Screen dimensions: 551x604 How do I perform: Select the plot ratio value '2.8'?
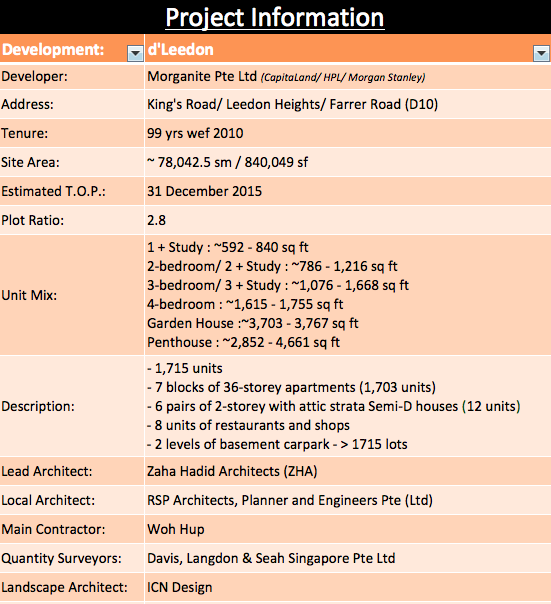[x=348, y=220]
